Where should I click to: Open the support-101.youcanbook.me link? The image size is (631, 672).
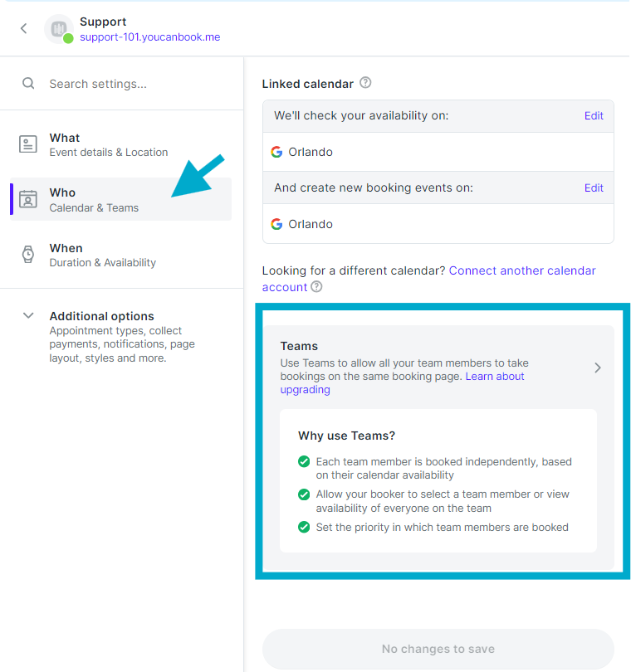coord(150,37)
